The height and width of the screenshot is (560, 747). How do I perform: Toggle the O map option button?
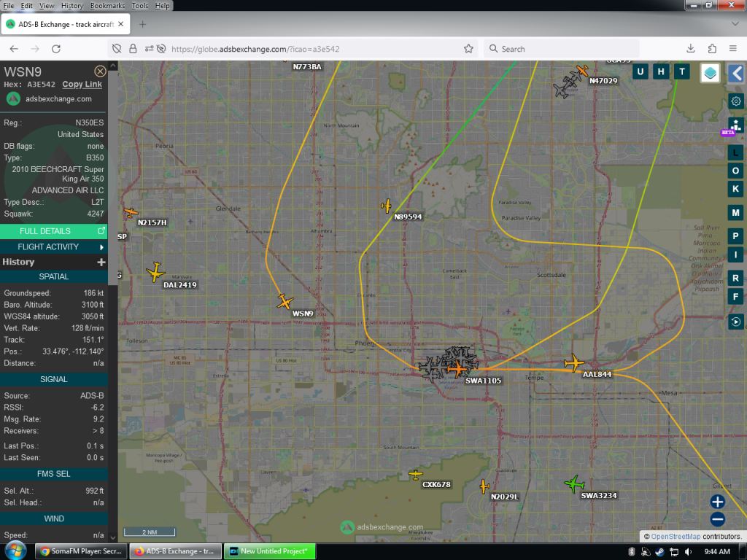pos(735,171)
